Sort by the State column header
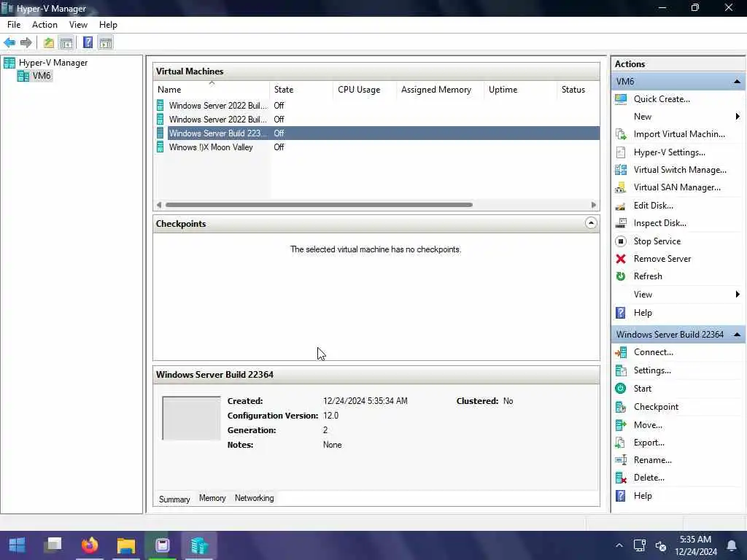The image size is (747, 560). click(x=301, y=90)
